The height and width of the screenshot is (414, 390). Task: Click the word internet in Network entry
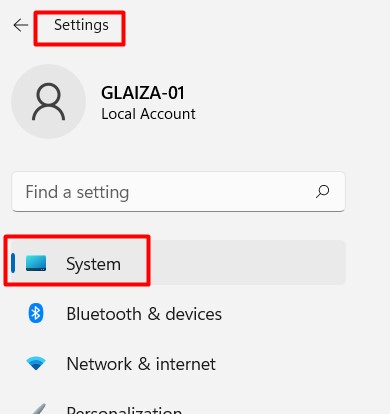point(186,364)
